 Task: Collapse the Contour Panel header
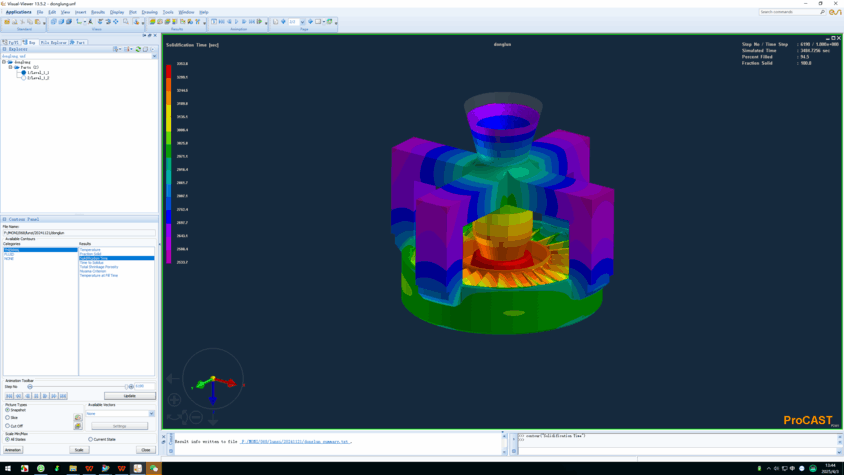4,219
